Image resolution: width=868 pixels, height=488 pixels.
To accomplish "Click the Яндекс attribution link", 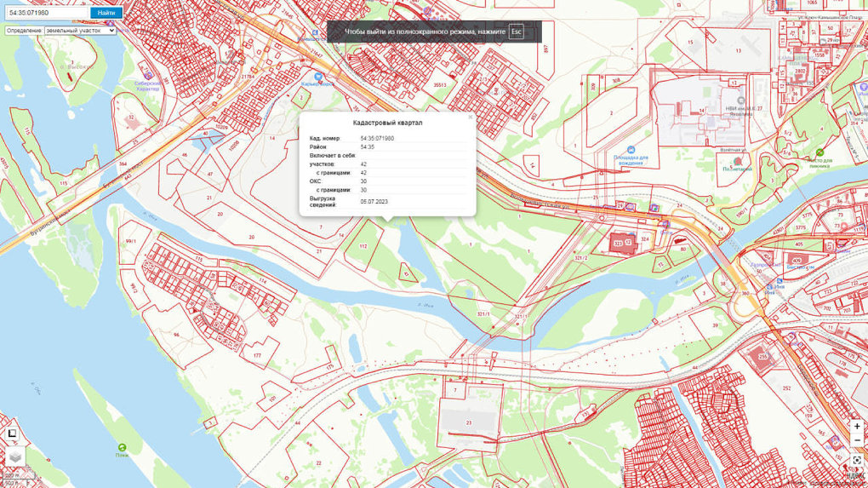I will pyautogui.click(x=854, y=476).
